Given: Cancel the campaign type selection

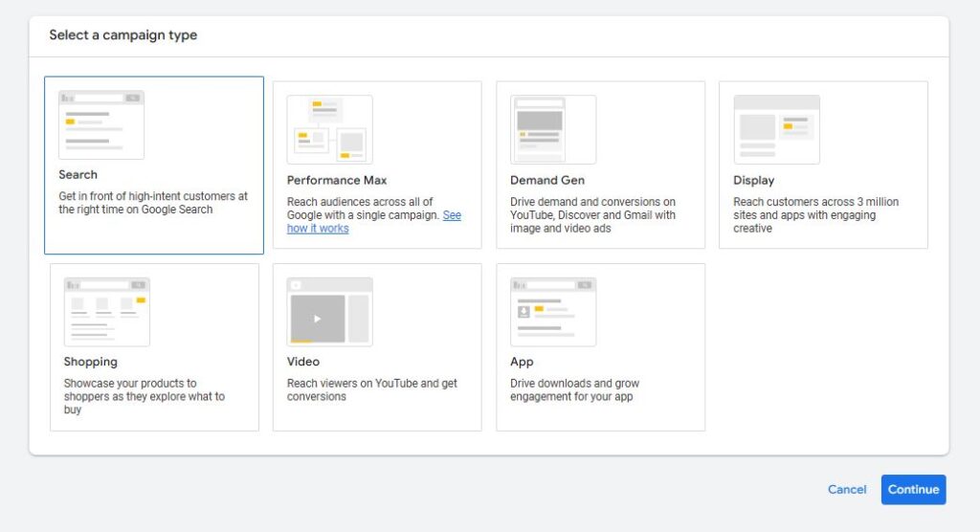Looking at the screenshot, I should point(847,489).
